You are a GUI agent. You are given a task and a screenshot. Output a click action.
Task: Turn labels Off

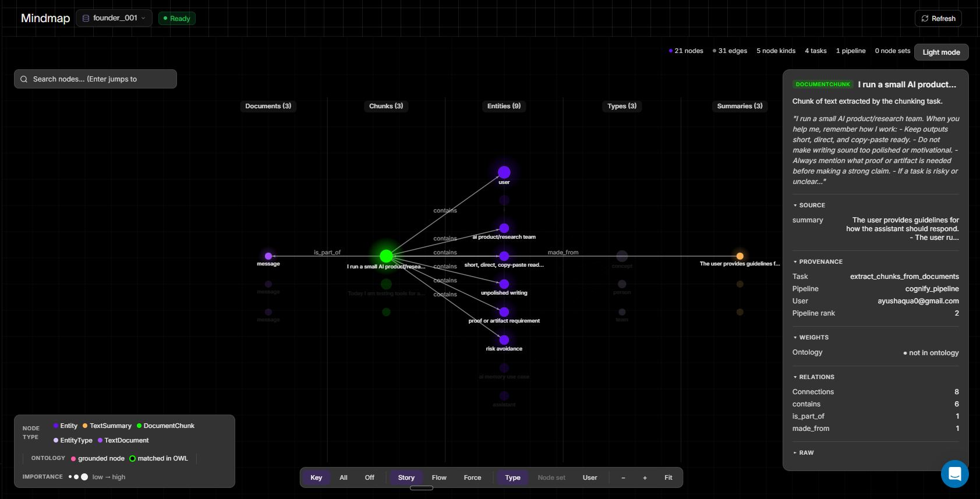(370, 477)
